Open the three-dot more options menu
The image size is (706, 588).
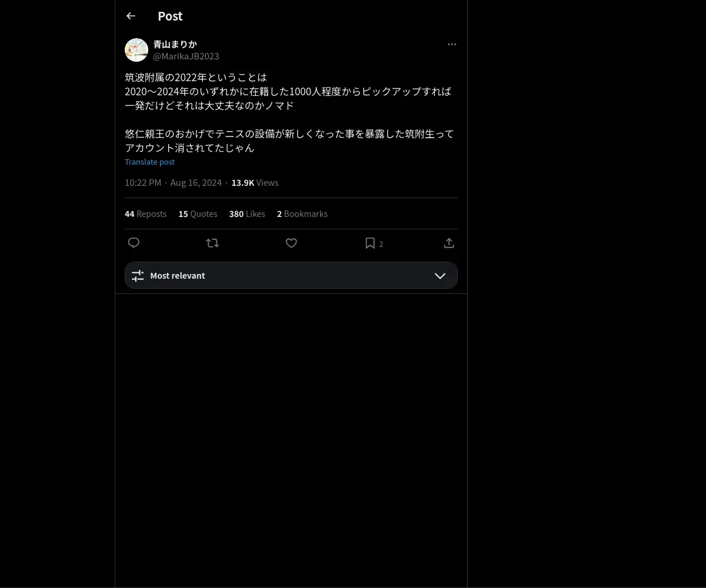pos(452,44)
